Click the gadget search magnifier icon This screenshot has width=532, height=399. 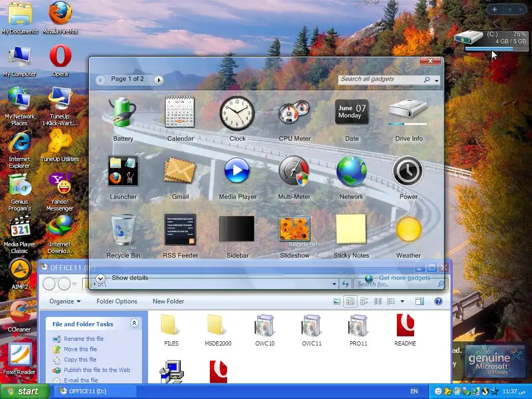coord(427,79)
